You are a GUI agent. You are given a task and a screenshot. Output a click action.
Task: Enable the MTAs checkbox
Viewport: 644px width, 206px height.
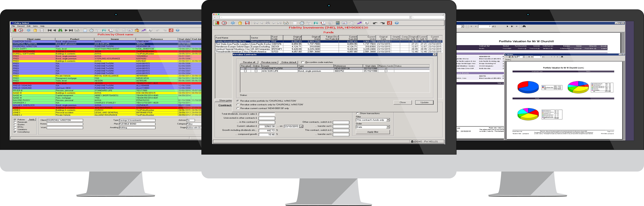(x=15, y=127)
